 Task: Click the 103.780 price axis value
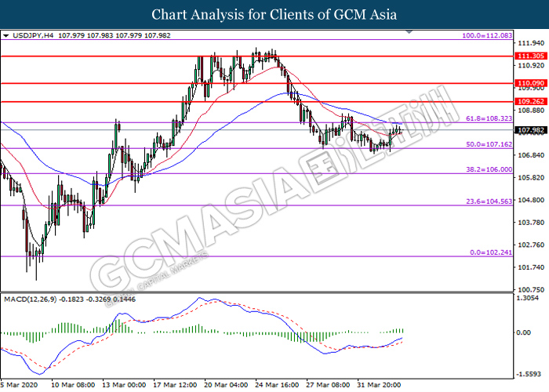[531, 222]
